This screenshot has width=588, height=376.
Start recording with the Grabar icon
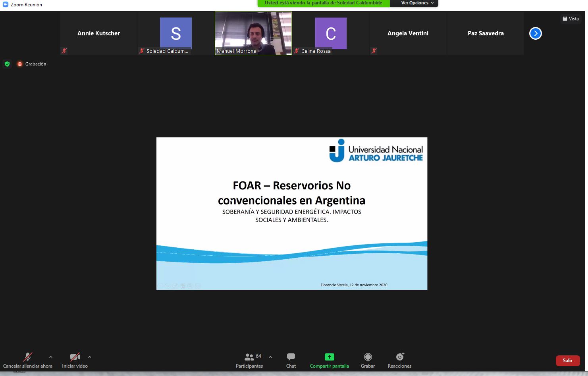[x=368, y=357]
